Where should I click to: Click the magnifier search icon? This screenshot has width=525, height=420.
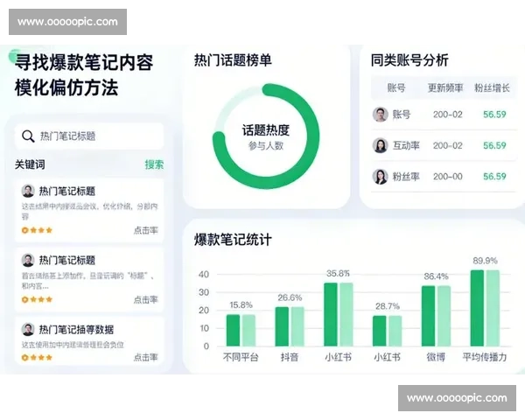[28, 136]
